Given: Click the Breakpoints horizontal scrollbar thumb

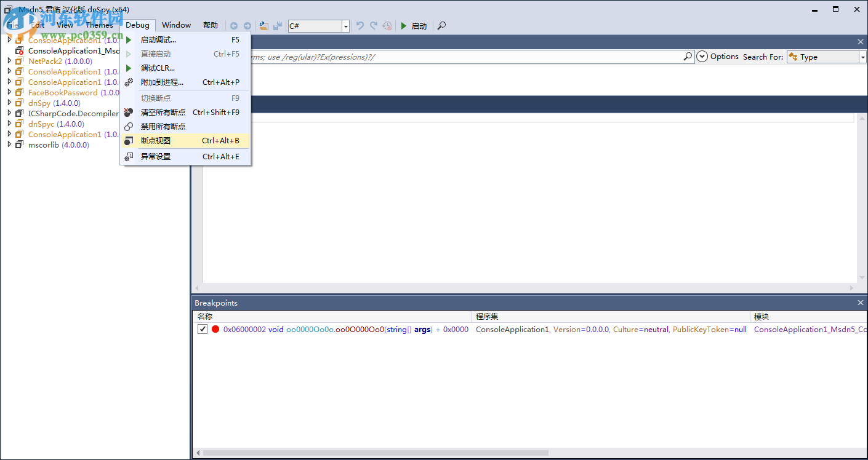Looking at the screenshot, I should [x=376, y=453].
